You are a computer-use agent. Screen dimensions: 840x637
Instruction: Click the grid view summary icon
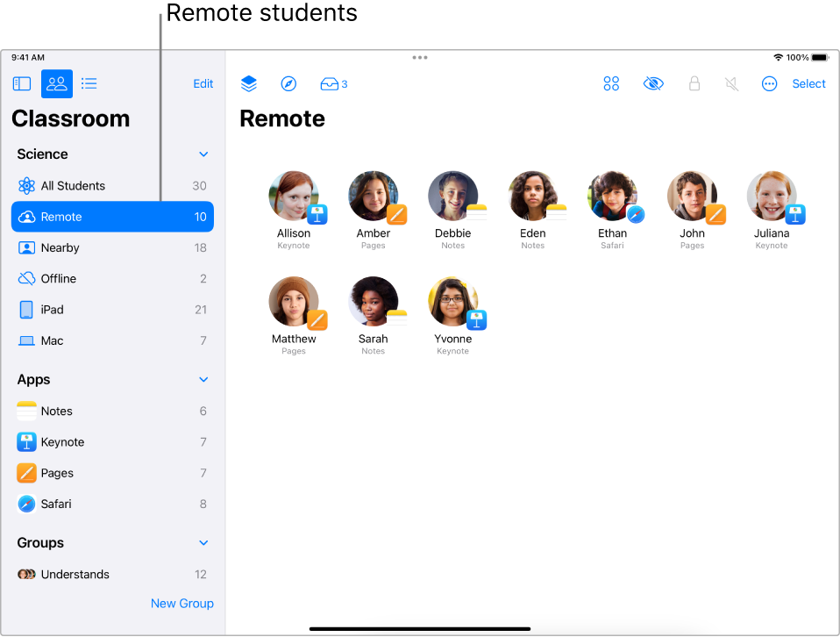pyautogui.click(x=611, y=83)
